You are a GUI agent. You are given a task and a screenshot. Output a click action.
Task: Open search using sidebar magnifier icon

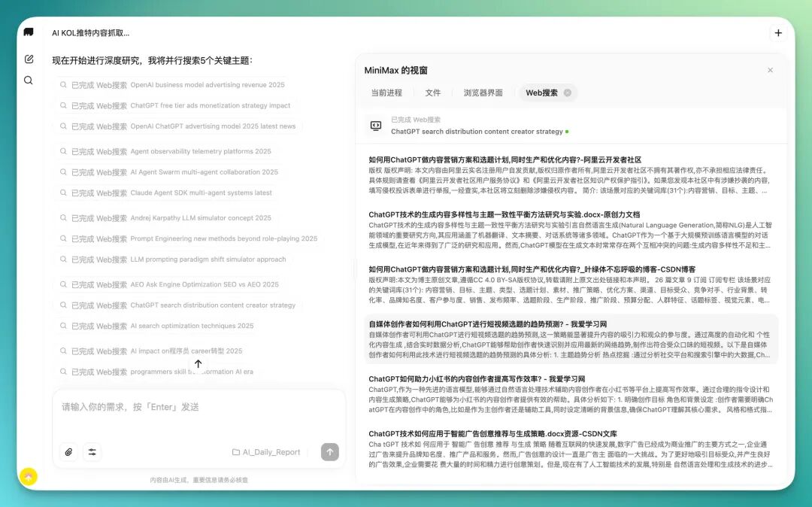[29, 80]
